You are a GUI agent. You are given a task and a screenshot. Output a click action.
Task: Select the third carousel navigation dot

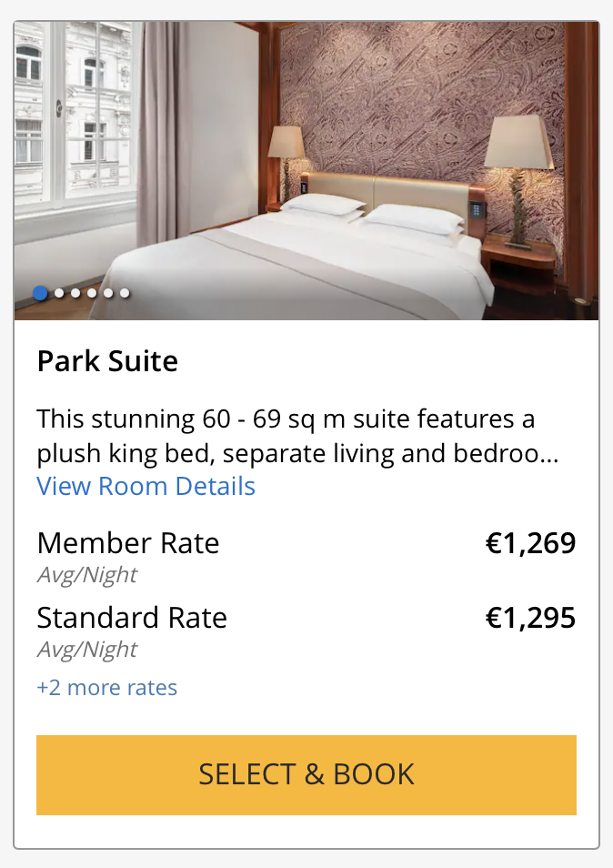pos(75,293)
